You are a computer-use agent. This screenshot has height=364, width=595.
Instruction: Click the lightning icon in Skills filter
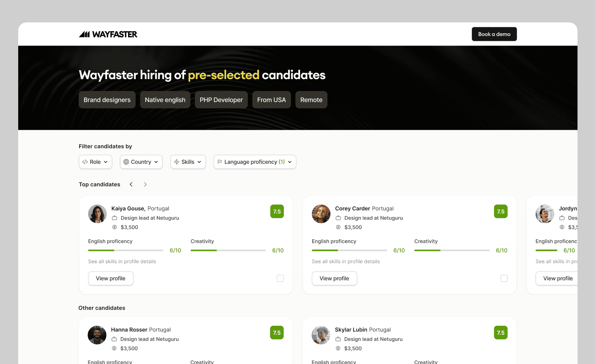(x=177, y=162)
